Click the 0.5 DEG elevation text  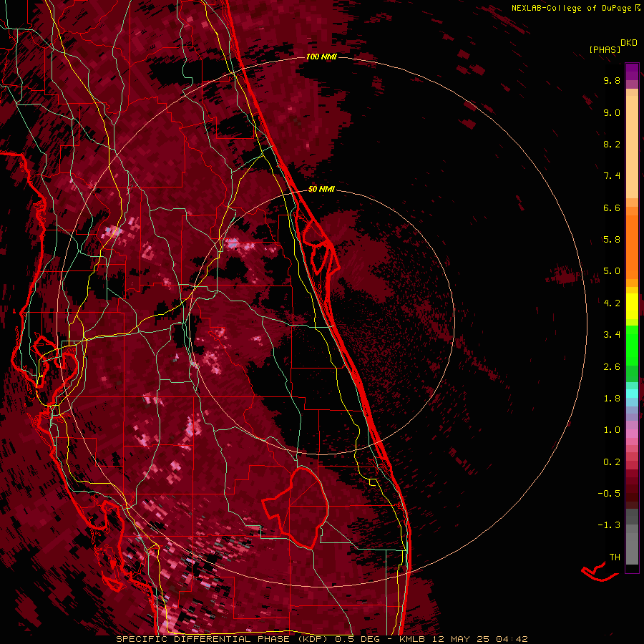pos(357,639)
